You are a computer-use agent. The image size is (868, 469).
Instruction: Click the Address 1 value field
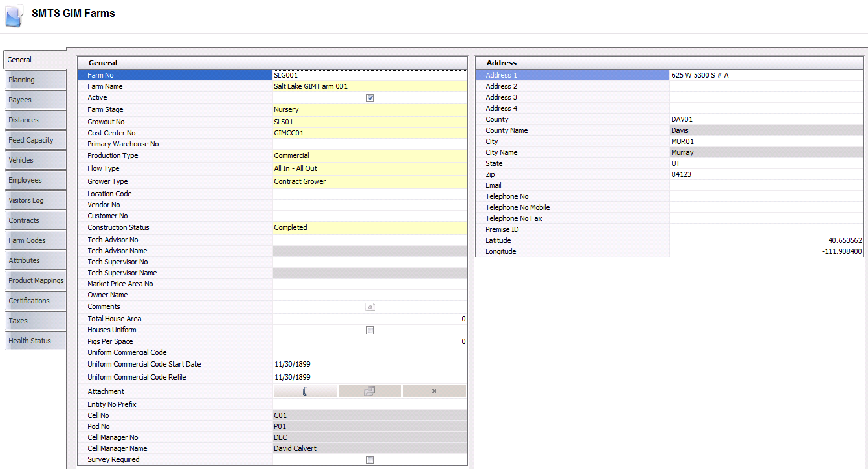pyautogui.click(x=766, y=75)
